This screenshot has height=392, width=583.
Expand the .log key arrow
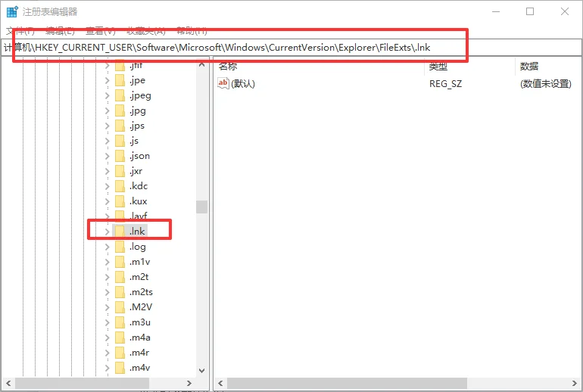[107, 247]
